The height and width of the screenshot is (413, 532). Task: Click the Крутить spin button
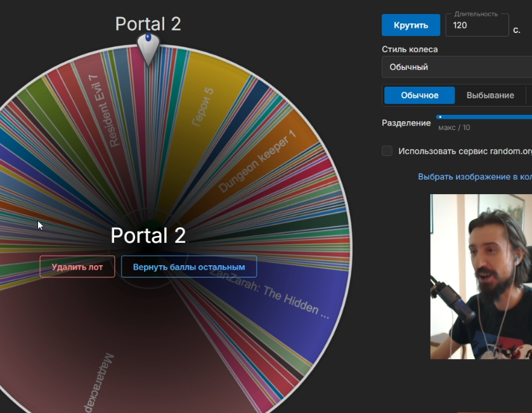coord(411,25)
